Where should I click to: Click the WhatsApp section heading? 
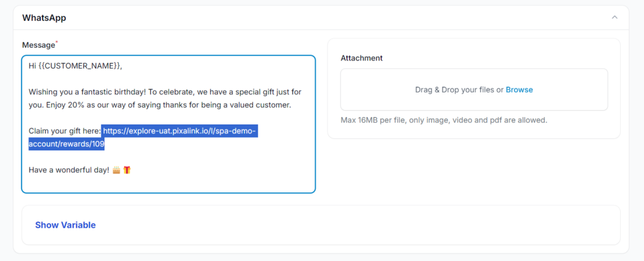point(44,18)
